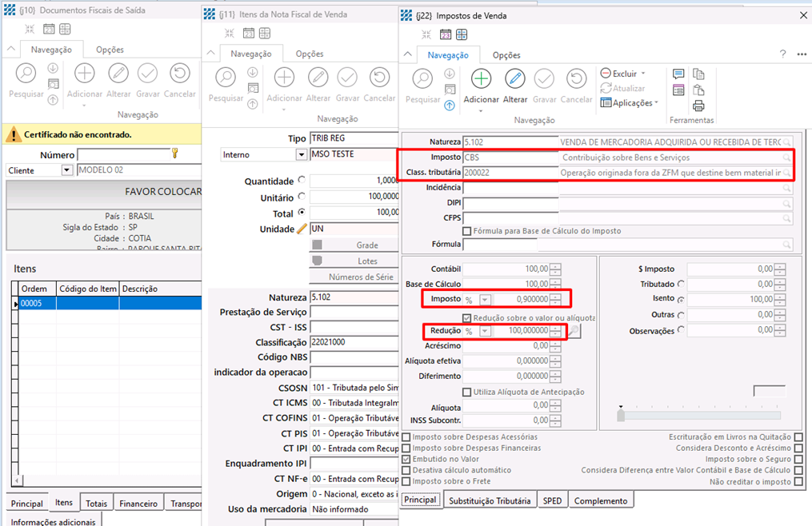
Task: Open the Imposto percent type dropdown
Action: (x=485, y=299)
